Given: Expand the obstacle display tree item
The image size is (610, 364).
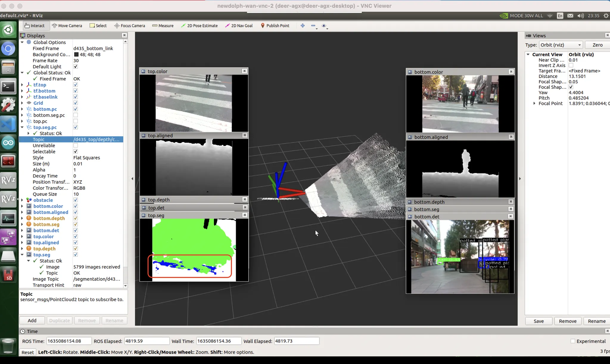Looking at the screenshot, I should point(22,200).
